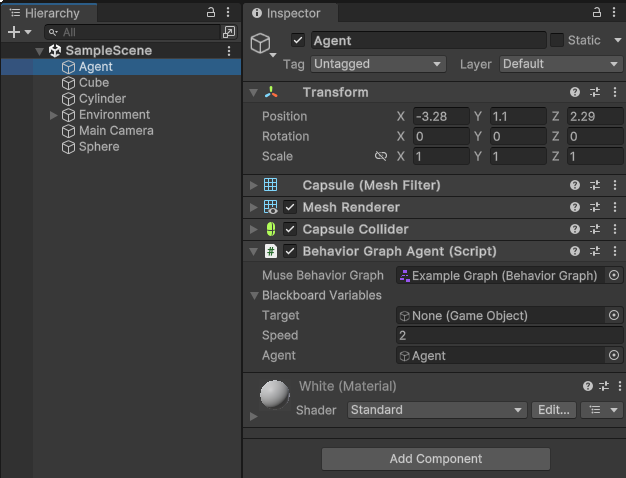This screenshot has height=478, width=626.
Task: Select Main Camera in the Hierarchy
Action: point(116,131)
